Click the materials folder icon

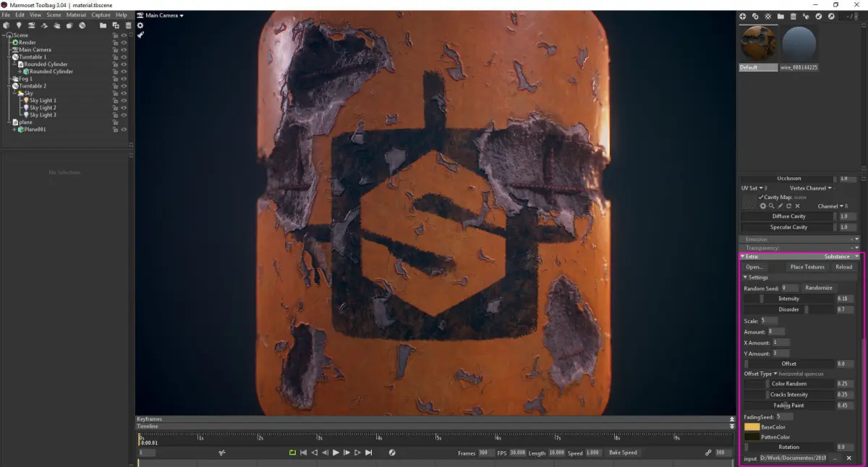[x=780, y=16]
